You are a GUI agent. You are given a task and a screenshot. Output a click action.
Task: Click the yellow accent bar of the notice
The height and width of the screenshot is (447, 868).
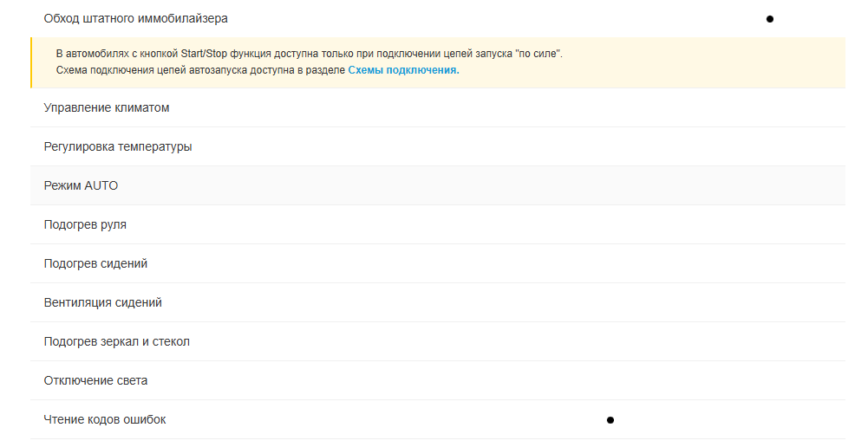pyautogui.click(x=31, y=62)
